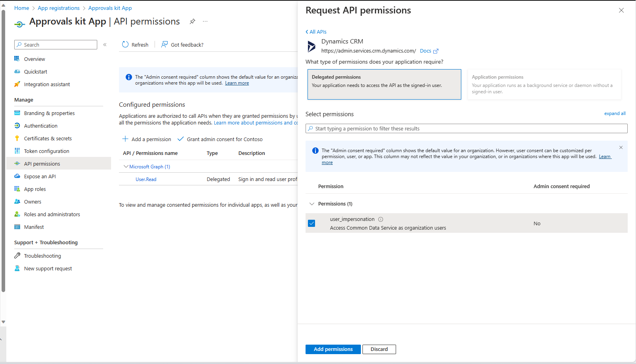Click expand all permissions link

(615, 113)
